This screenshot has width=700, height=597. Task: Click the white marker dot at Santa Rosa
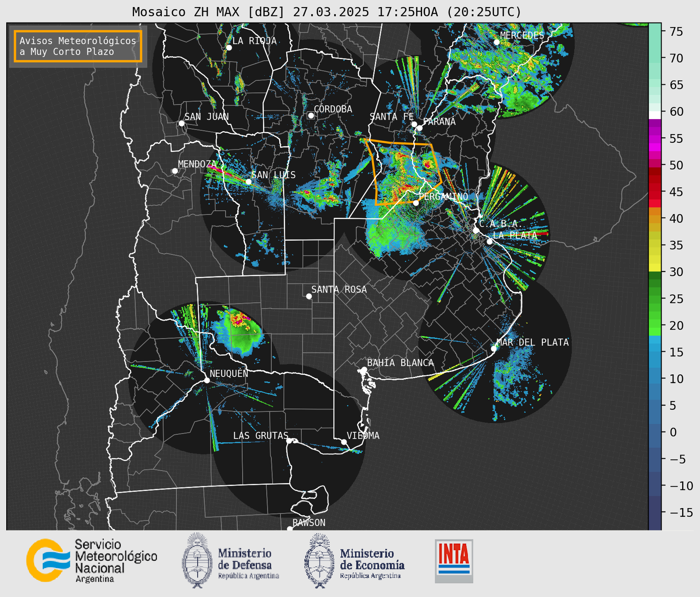(309, 296)
